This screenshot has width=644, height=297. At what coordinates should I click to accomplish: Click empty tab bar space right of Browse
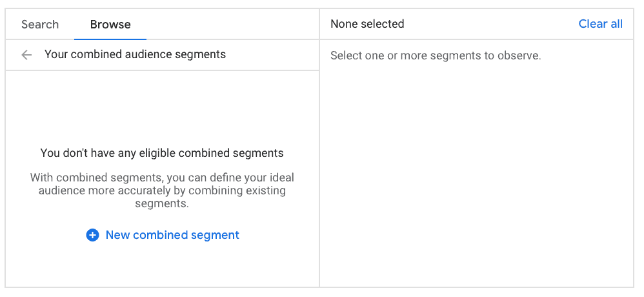point(232,25)
